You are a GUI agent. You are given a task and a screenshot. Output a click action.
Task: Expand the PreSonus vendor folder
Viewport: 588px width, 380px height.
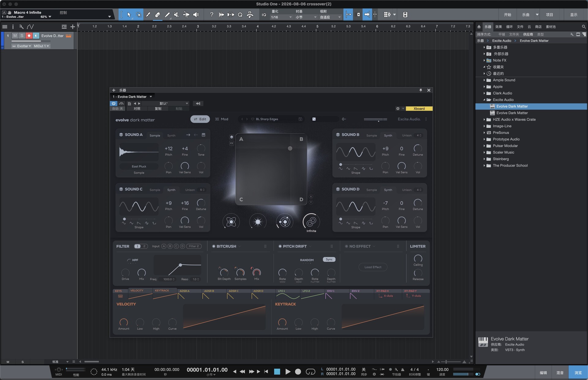(484, 133)
